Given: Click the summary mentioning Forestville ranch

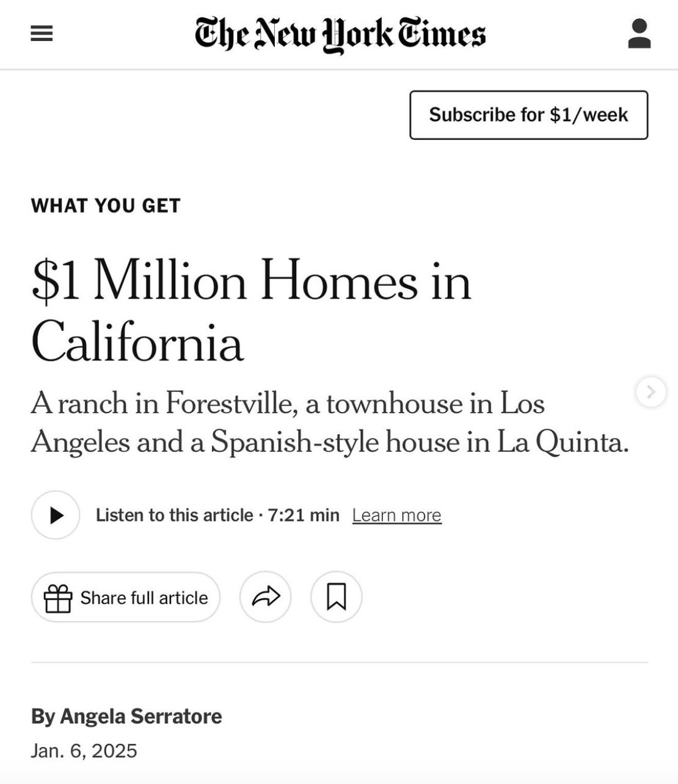Looking at the screenshot, I should [x=330, y=423].
